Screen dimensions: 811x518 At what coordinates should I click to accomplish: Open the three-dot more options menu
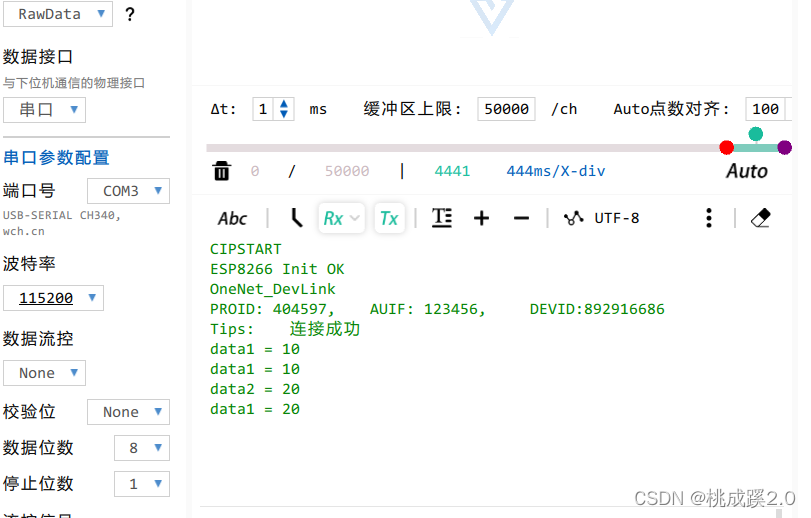point(709,218)
